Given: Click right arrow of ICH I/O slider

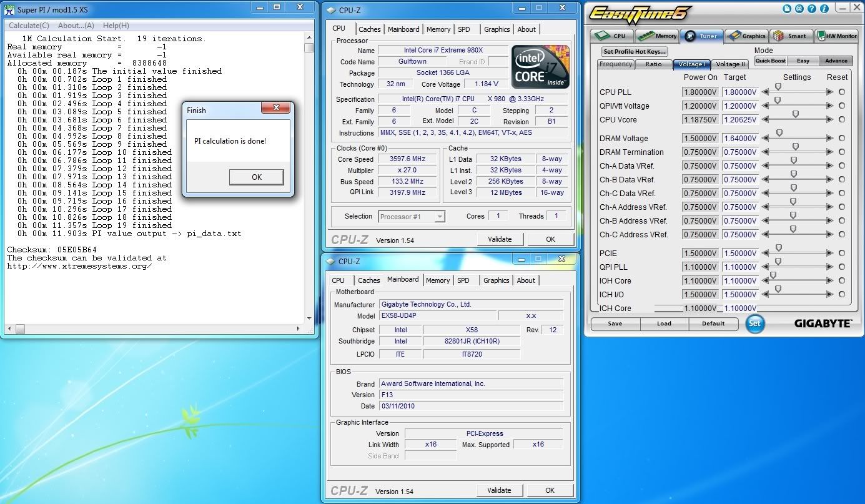Looking at the screenshot, I should click(829, 294).
